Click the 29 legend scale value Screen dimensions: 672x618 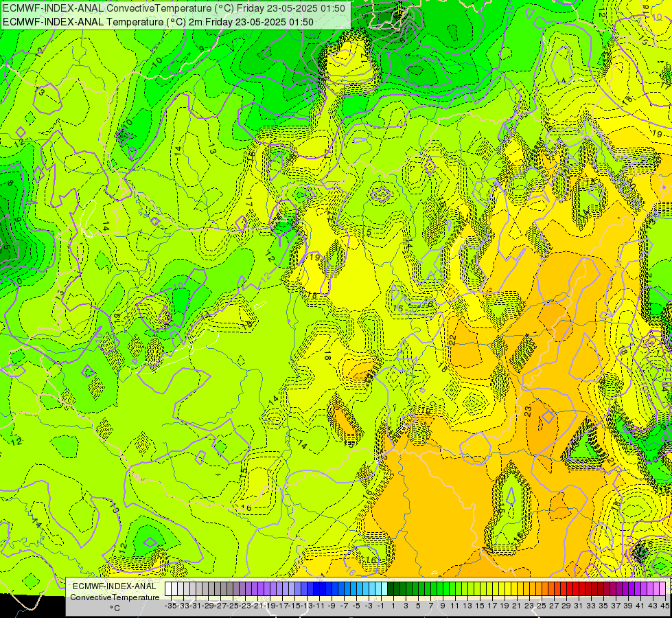tap(566, 606)
